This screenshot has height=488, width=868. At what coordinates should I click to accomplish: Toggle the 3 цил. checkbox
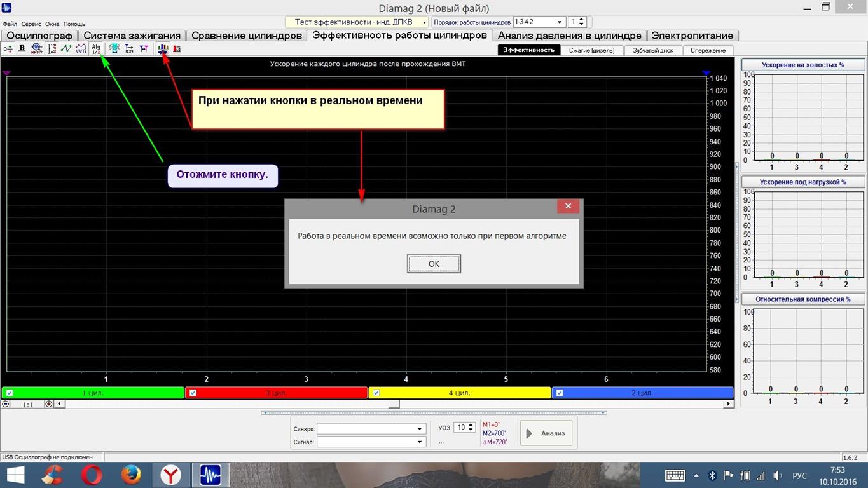(x=193, y=393)
